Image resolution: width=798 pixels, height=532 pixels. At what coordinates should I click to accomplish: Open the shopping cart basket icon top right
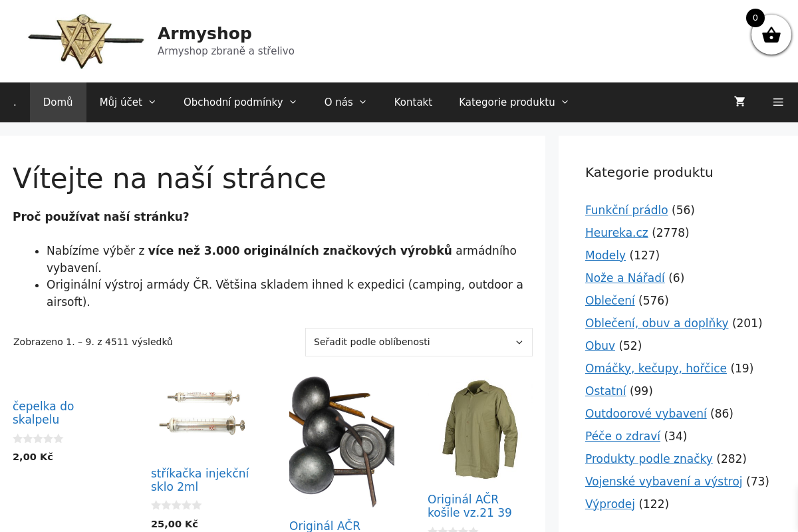(x=771, y=35)
